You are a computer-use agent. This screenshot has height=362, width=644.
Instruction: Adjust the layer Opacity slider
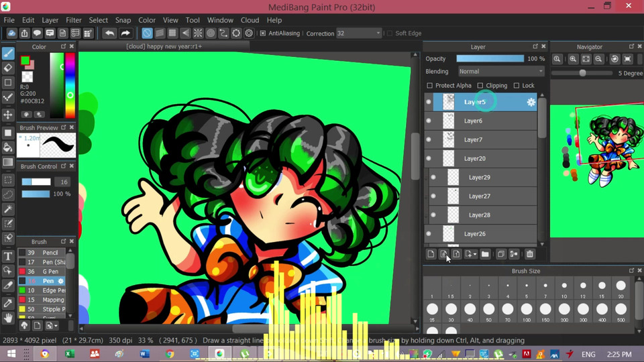[x=490, y=59]
